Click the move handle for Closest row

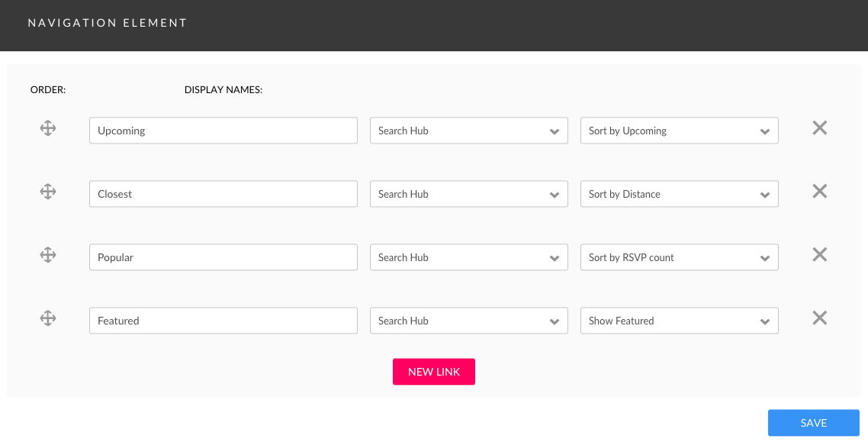pyautogui.click(x=48, y=192)
